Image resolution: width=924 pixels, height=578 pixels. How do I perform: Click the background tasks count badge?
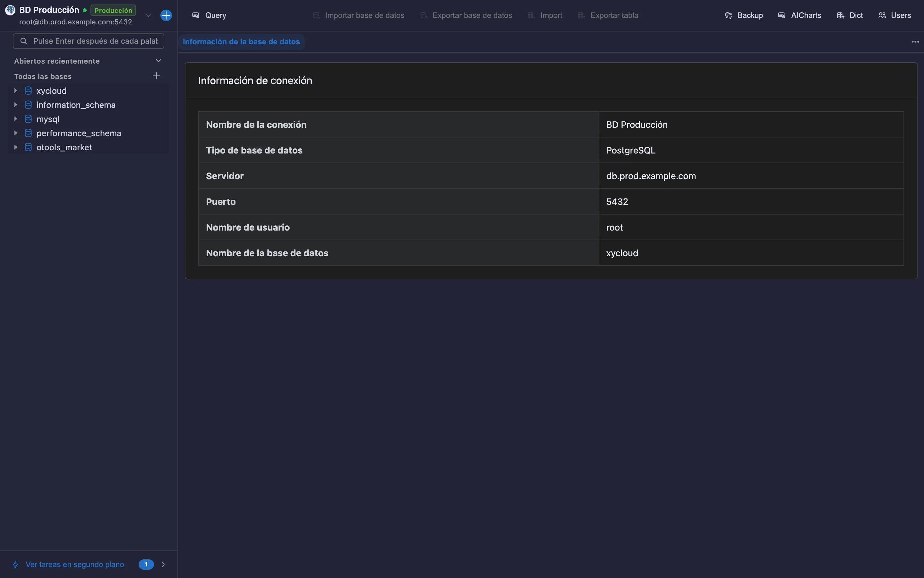pos(146,564)
